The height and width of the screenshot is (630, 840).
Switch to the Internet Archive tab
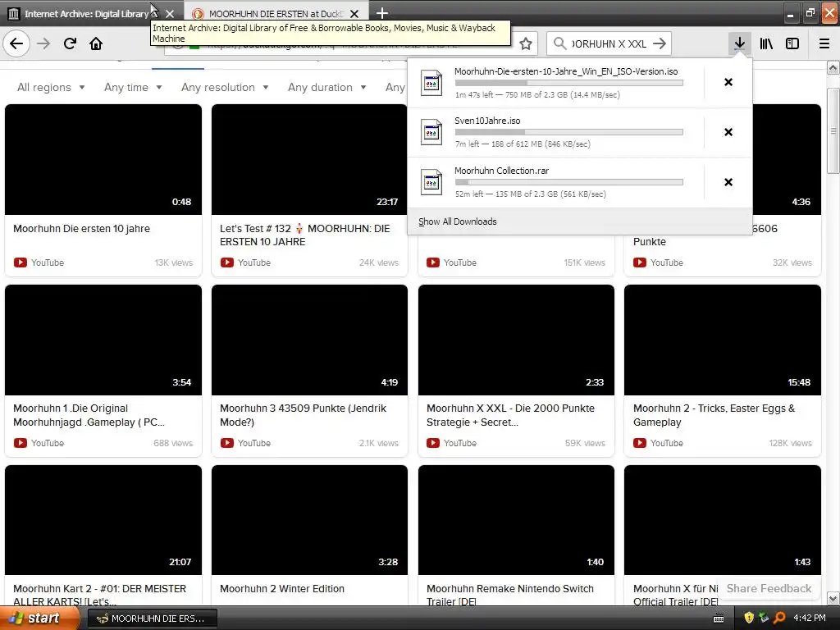coord(85,14)
